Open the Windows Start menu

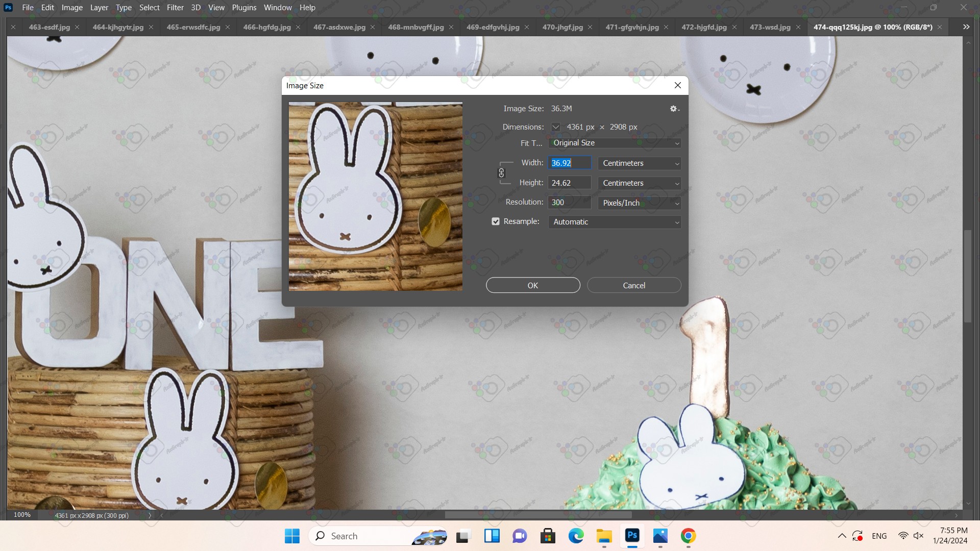(x=292, y=536)
